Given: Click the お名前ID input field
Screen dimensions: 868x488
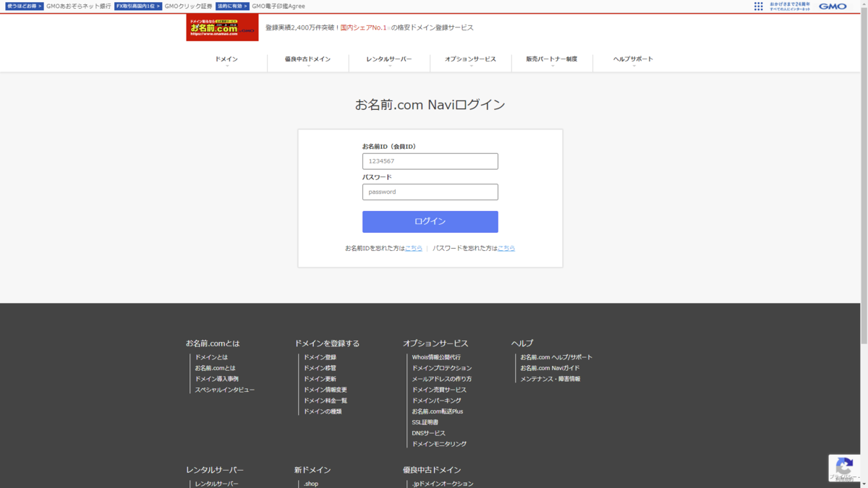Looking at the screenshot, I should (430, 161).
